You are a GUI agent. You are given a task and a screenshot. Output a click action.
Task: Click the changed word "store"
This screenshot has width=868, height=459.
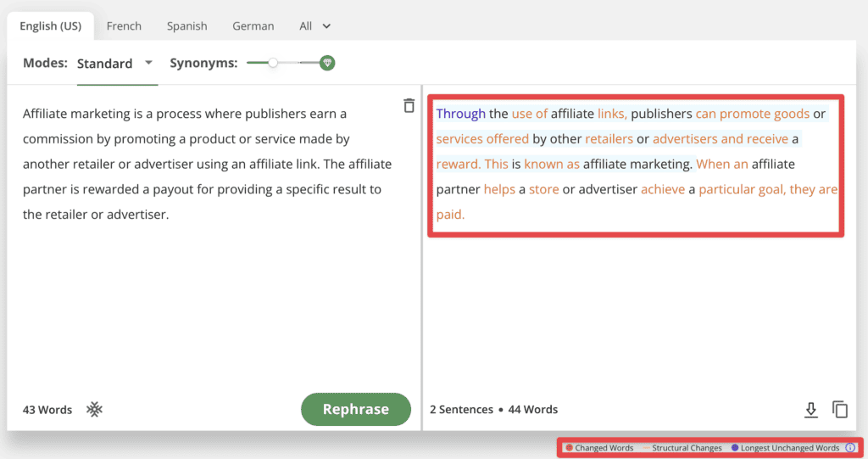543,189
